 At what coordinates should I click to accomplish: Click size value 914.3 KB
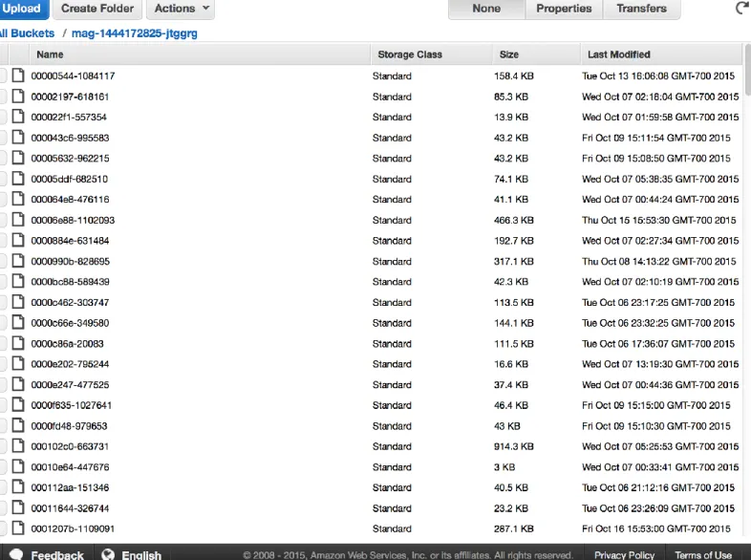tap(513, 446)
